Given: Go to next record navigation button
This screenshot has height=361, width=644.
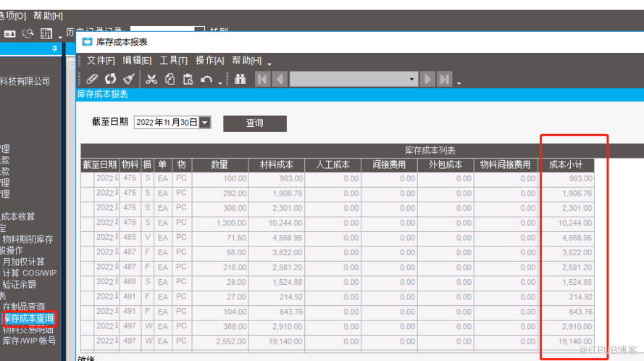Looking at the screenshot, I should (427, 79).
